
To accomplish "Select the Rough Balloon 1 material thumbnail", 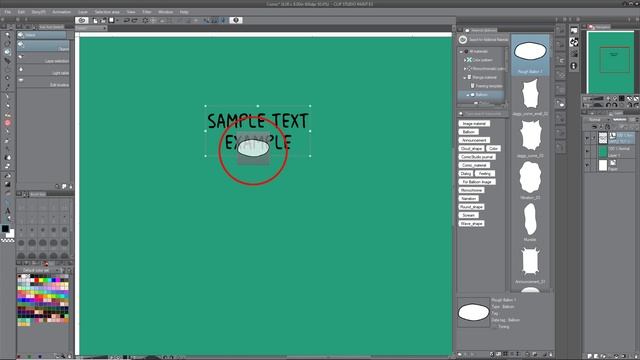I will (x=530, y=55).
